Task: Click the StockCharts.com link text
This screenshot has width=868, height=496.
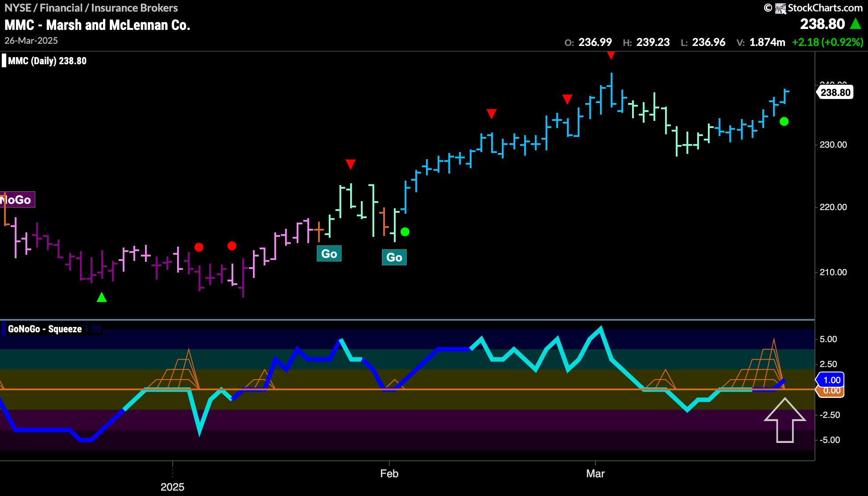Action: click(x=825, y=8)
